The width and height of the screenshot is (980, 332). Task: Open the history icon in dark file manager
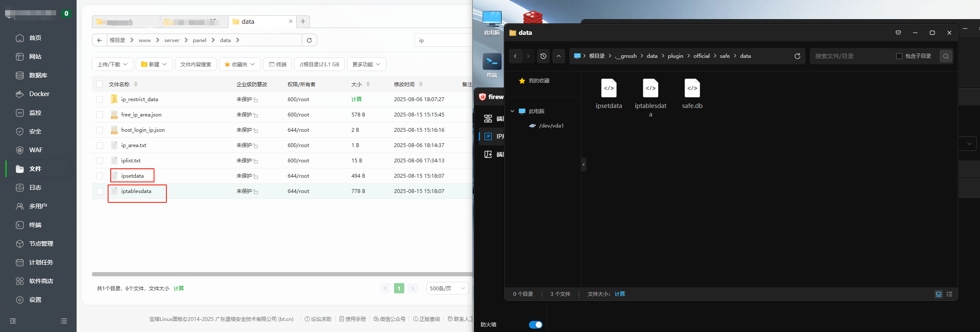[543, 56]
